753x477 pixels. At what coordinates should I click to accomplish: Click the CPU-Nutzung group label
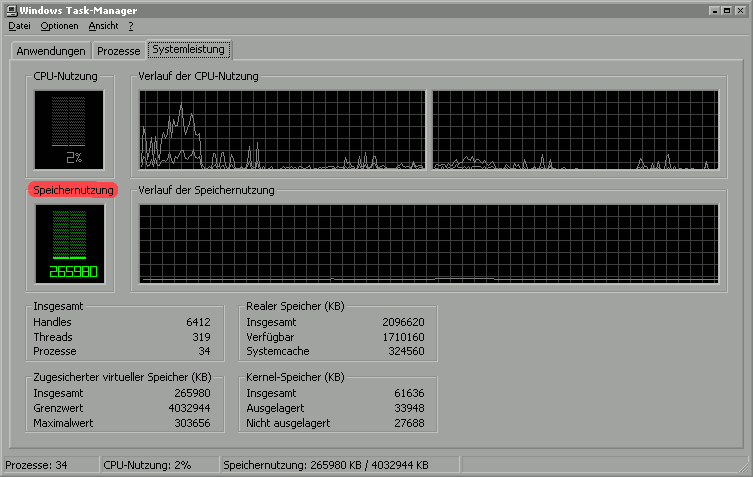[65, 76]
